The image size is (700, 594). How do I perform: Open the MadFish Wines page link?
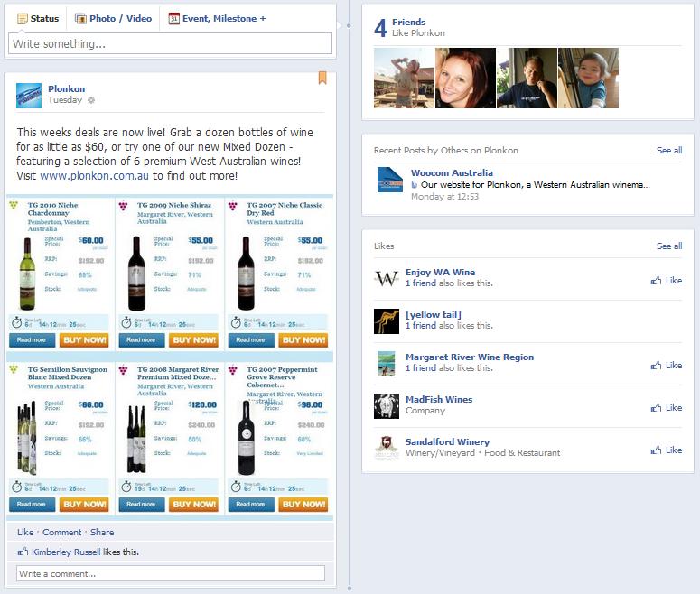[x=439, y=399]
